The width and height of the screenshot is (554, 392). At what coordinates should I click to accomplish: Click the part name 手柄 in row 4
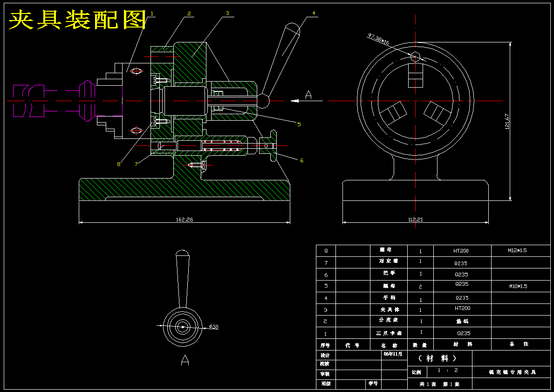[390, 298]
